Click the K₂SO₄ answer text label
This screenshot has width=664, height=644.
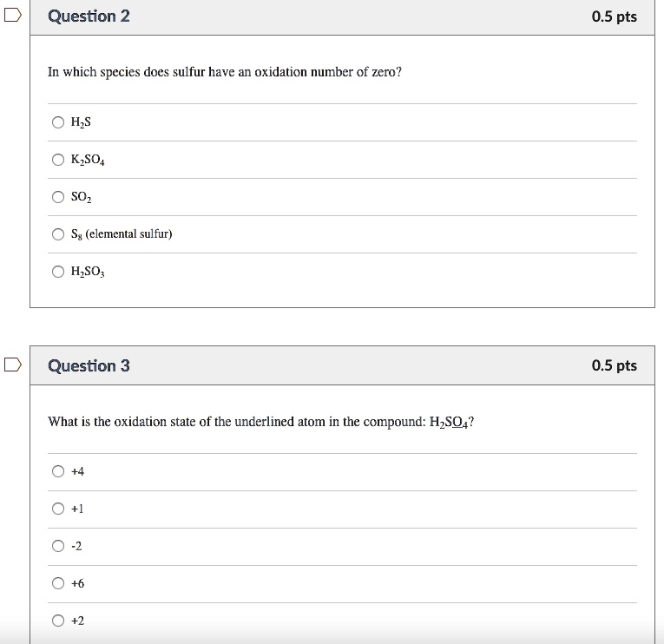tap(89, 161)
